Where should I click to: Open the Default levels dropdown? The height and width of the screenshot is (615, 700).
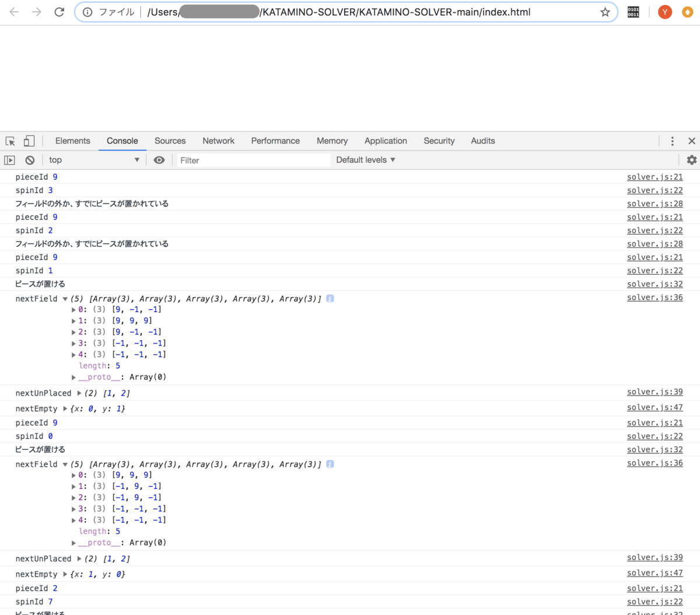tap(366, 160)
